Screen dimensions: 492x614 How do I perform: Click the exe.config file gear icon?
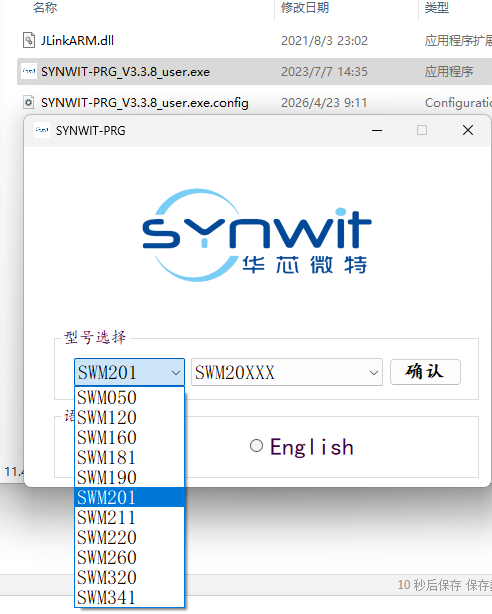tap(29, 103)
